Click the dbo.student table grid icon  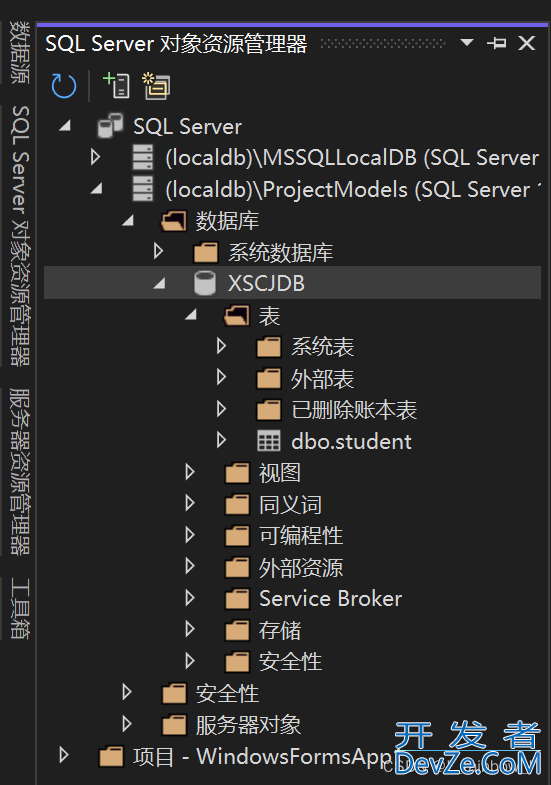269,441
